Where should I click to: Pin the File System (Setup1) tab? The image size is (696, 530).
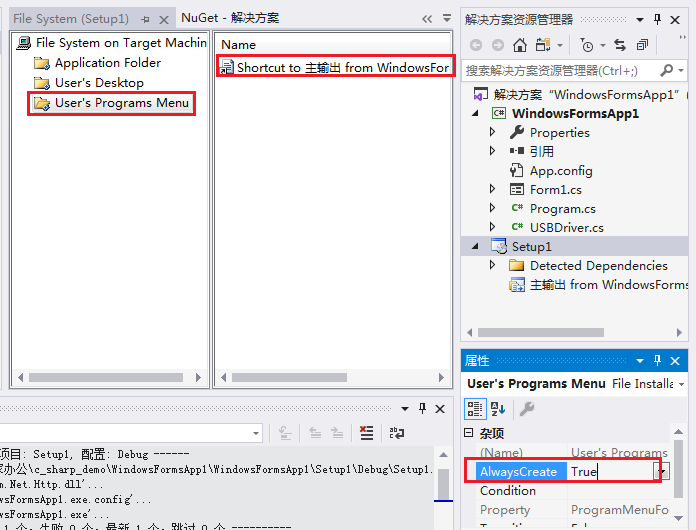[145, 20]
